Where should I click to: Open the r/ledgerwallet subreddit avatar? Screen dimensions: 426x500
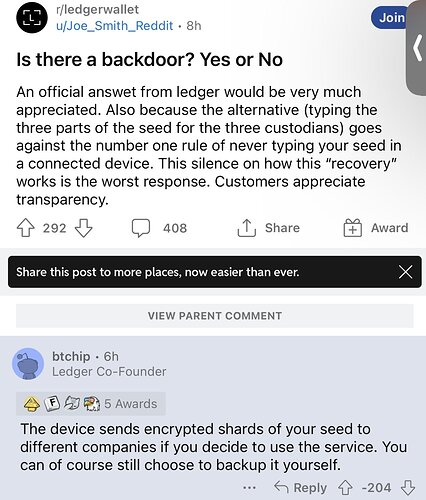click(x=32, y=17)
